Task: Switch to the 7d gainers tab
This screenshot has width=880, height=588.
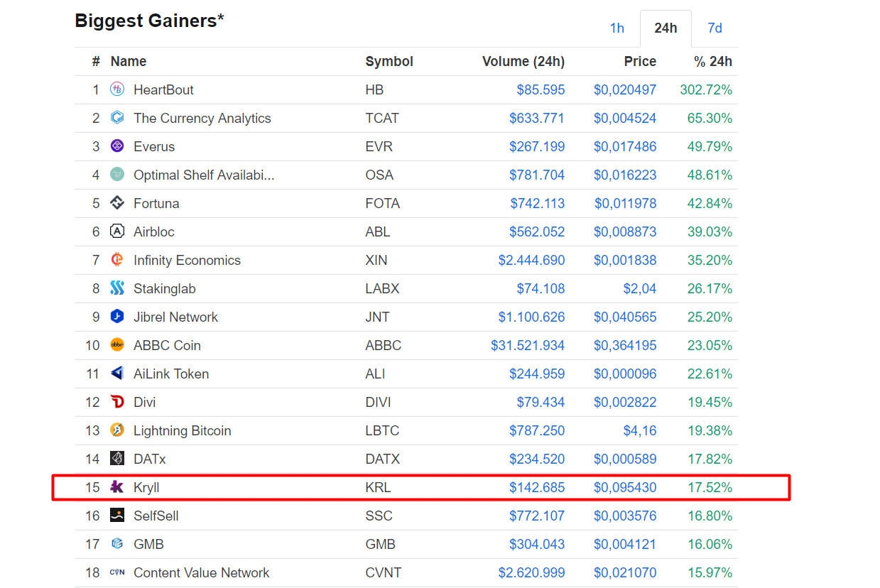Action: pos(715,28)
